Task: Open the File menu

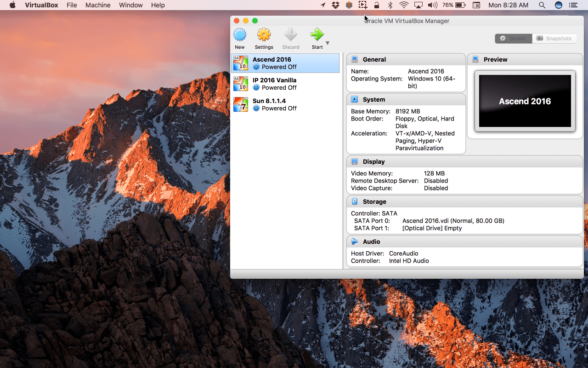Action: pyautogui.click(x=72, y=5)
